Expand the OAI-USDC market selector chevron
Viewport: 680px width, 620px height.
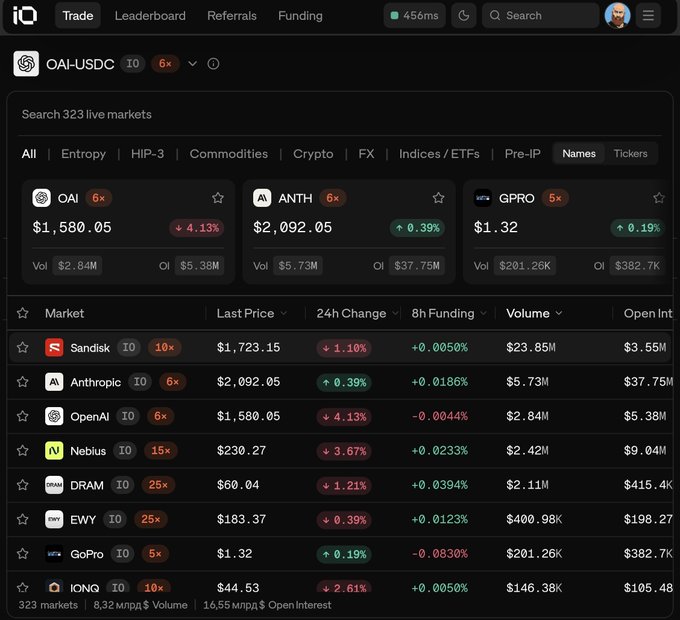[x=192, y=64]
